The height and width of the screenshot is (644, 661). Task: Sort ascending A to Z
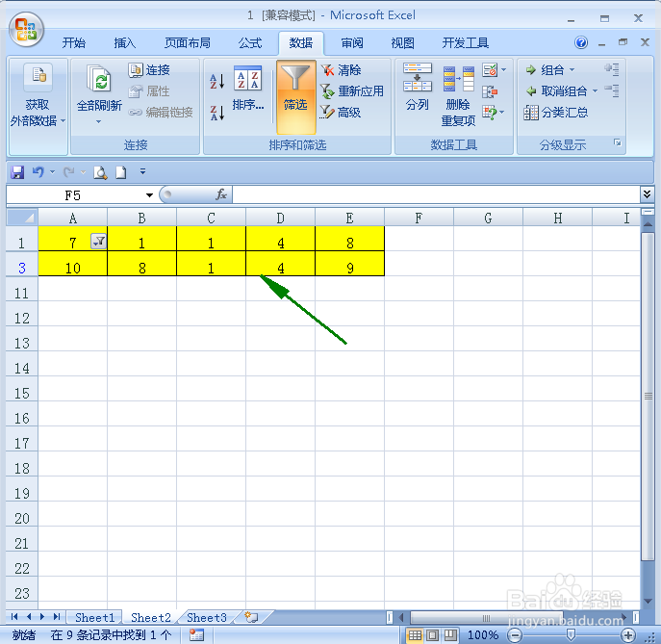point(217,81)
